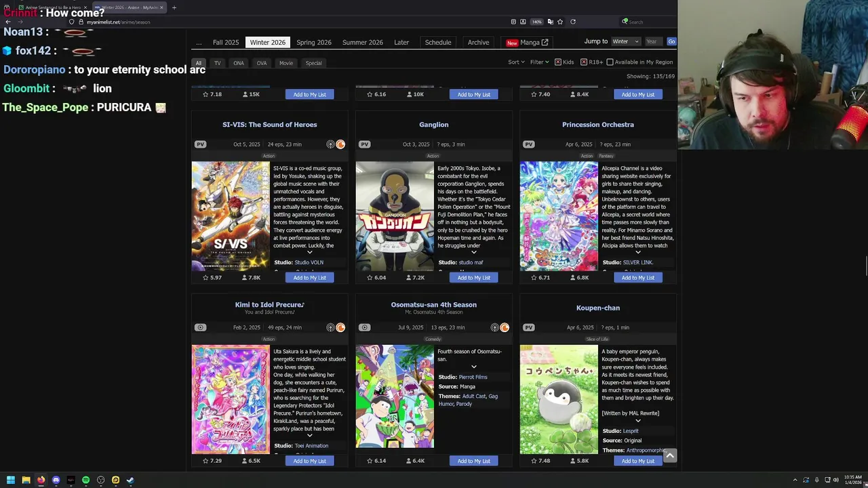Open File Explorer from the taskbar
The height and width of the screenshot is (488, 868).
click(x=26, y=480)
